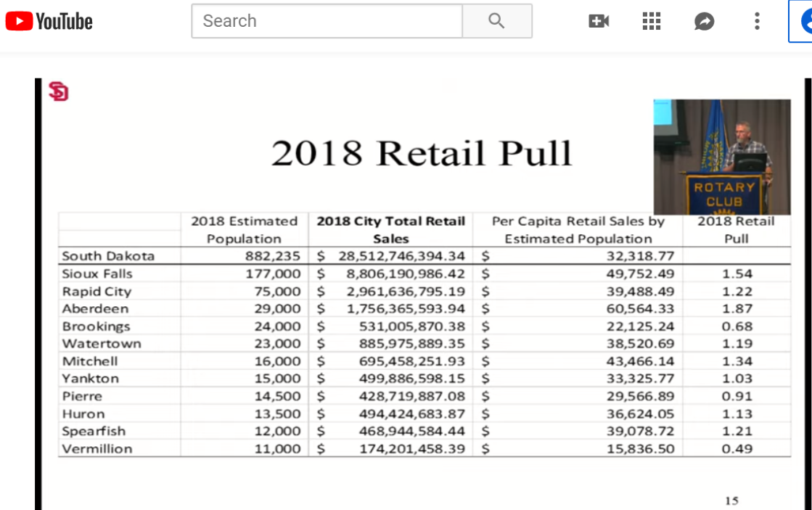Click Rapid City's per capita value 39,488.49
Viewport: 812px width, 510px height.
click(639, 291)
